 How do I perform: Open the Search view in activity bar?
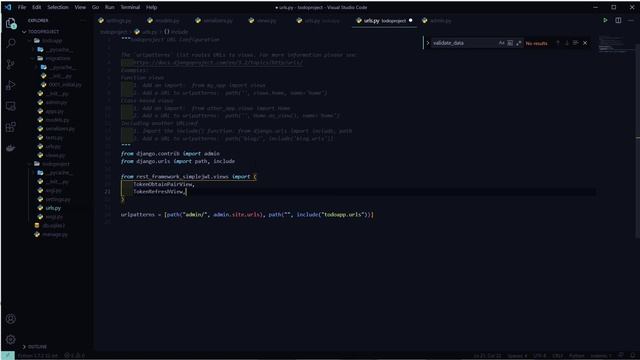[x=11, y=43]
